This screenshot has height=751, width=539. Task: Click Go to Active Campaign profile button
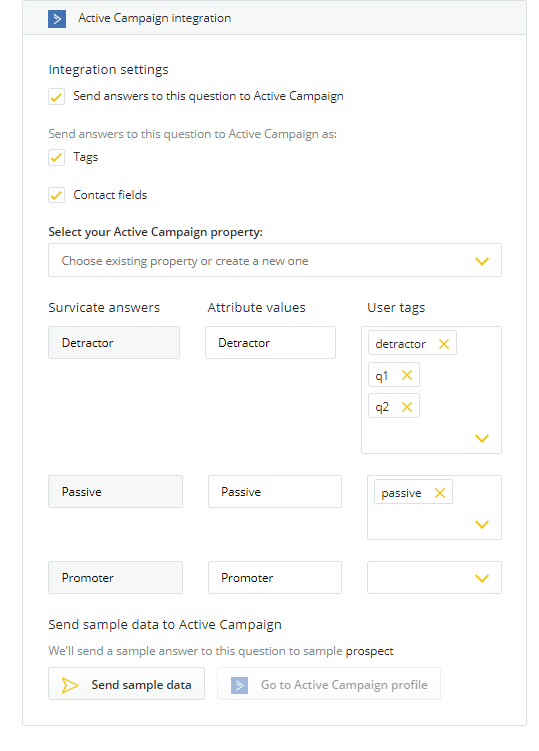pos(329,684)
